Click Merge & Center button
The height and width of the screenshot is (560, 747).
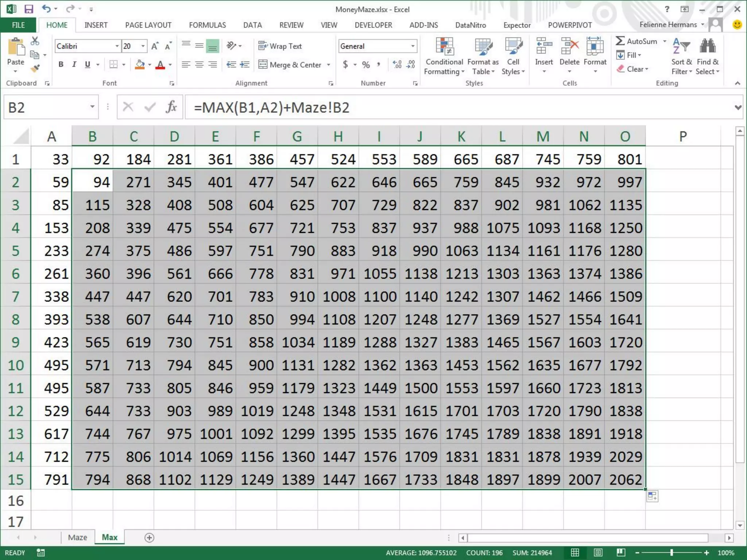click(x=290, y=65)
